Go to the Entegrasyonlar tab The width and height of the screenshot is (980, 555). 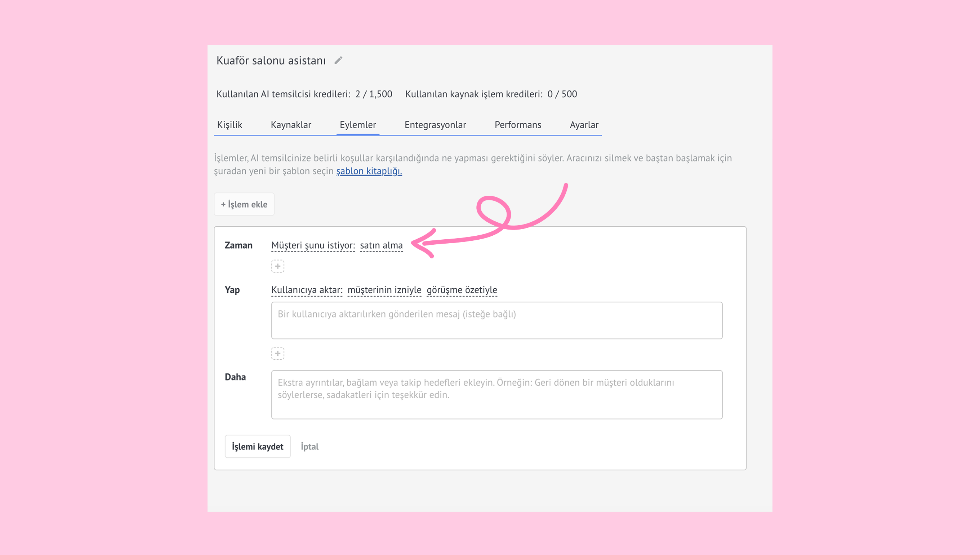[435, 125]
